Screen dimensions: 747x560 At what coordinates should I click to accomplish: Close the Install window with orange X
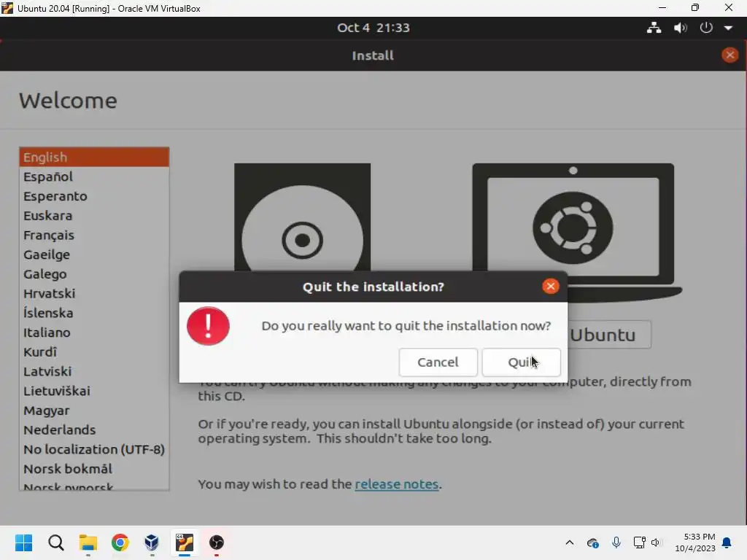pos(729,55)
